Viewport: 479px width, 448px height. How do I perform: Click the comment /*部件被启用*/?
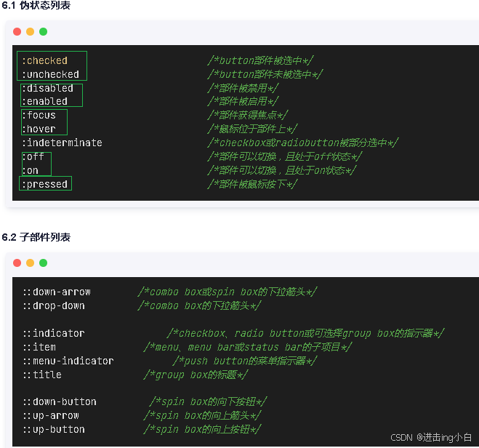pos(243,101)
